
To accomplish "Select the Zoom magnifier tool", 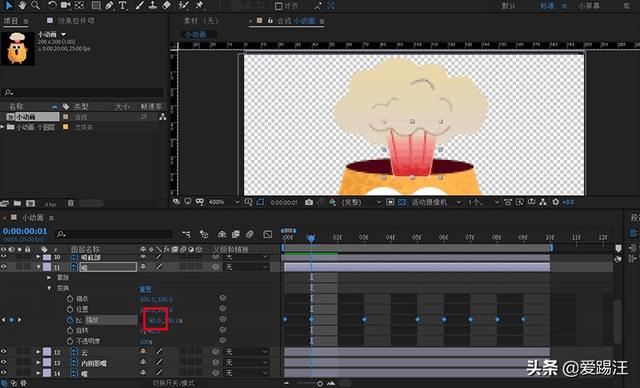I will pyautogui.click(x=36, y=5).
